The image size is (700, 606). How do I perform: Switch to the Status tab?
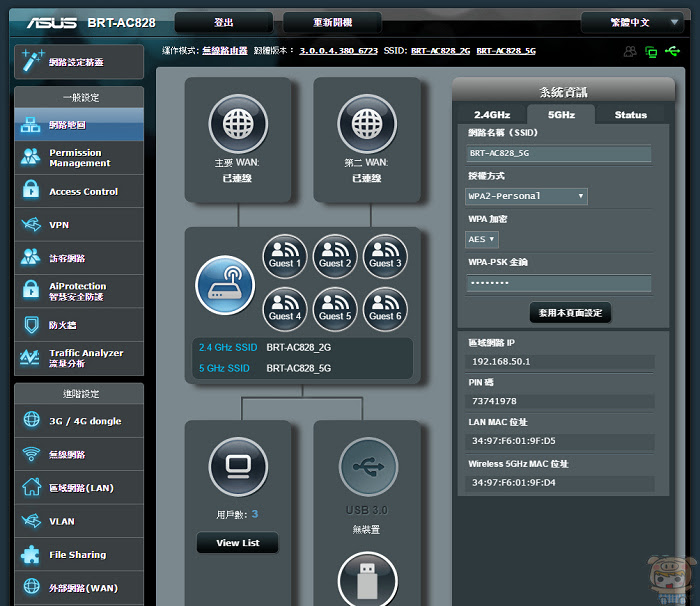[x=630, y=115]
